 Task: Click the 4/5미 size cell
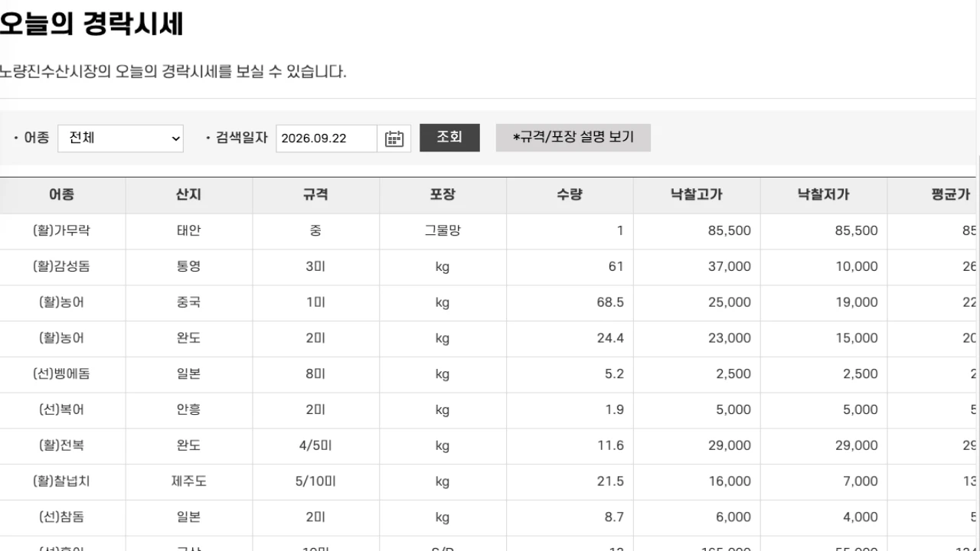[x=316, y=445]
